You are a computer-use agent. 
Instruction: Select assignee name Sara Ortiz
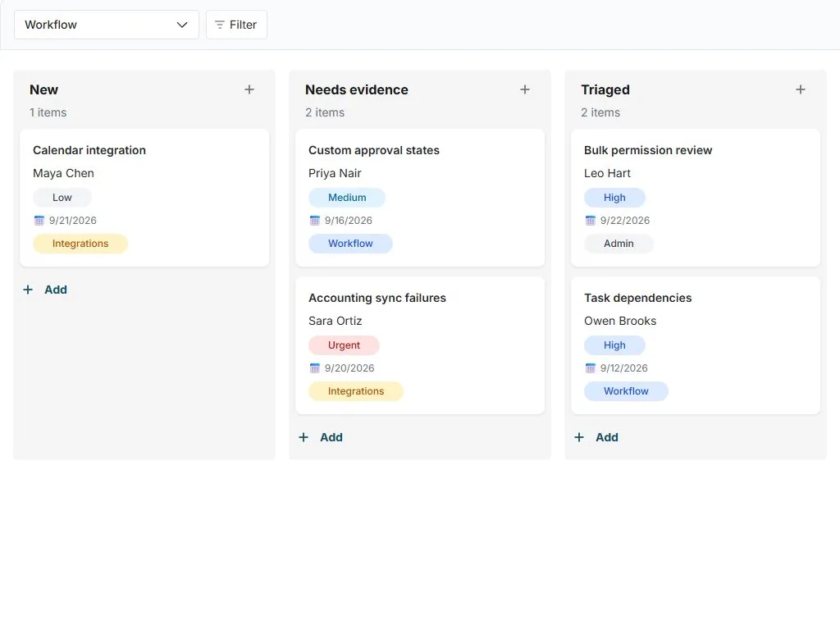pos(336,322)
